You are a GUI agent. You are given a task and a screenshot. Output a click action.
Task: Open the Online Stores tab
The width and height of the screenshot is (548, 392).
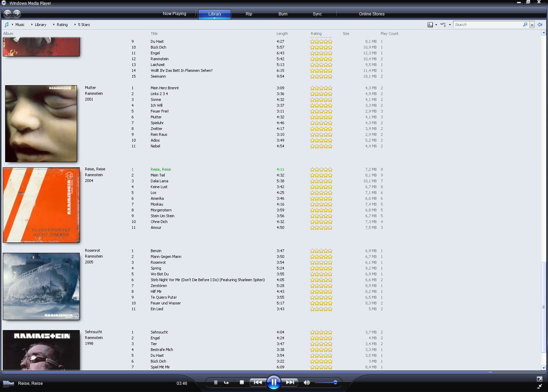[372, 14]
